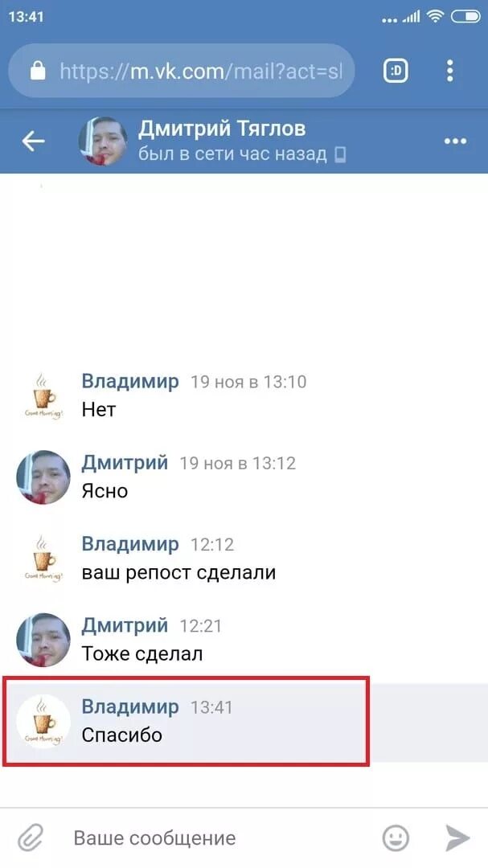488x868 pixels.
Task: Open the browser three-dot menu
Action: [x=449, y=71]
